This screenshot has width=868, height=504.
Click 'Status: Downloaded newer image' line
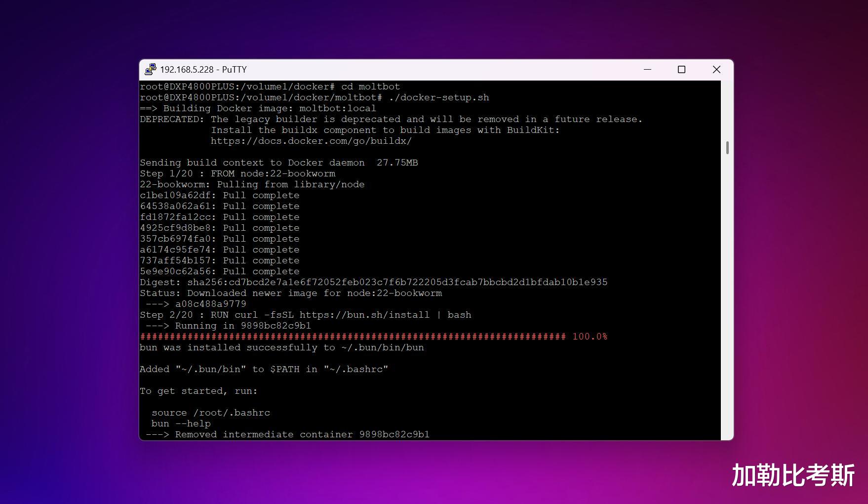[291, 293]
